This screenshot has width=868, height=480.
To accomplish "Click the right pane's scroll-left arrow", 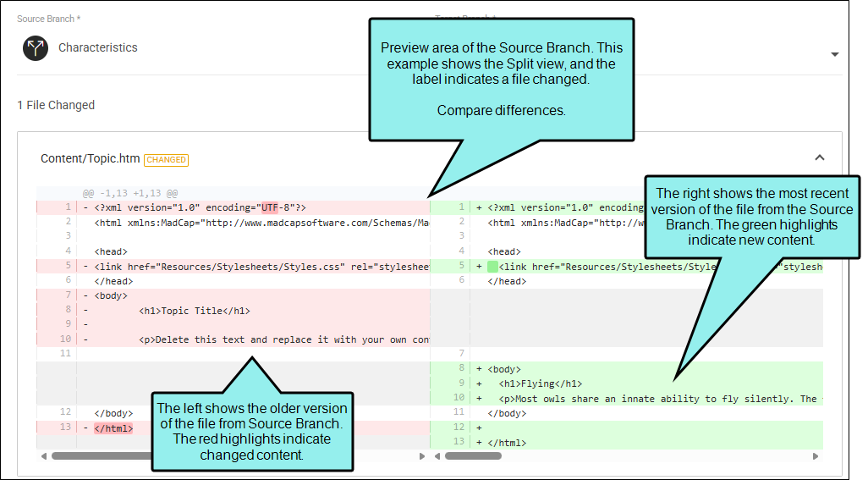I will coord(437,456).
